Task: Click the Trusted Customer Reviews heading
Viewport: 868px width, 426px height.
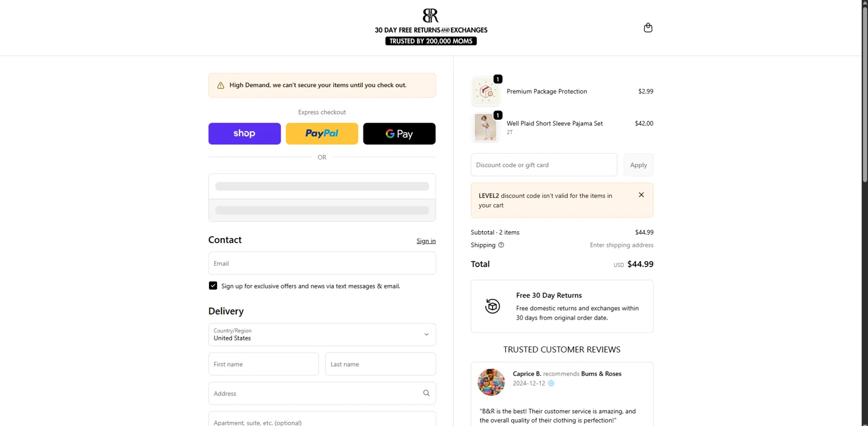Action: [x=562, y=350]
